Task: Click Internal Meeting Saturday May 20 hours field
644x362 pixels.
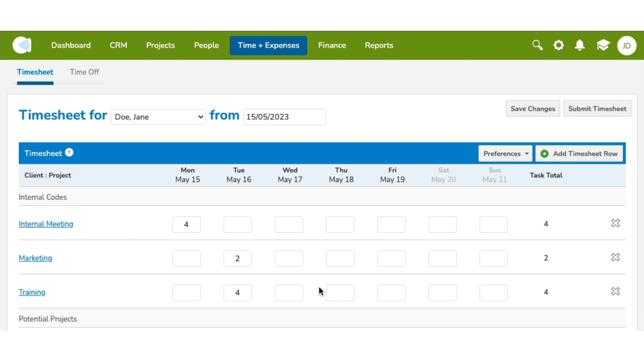Action: (442, 224)
